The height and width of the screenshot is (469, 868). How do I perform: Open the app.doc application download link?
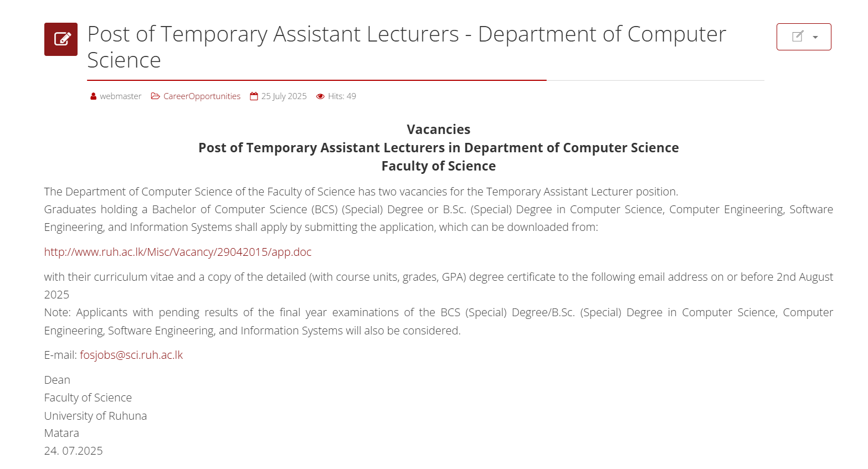(x=178, y=252)
